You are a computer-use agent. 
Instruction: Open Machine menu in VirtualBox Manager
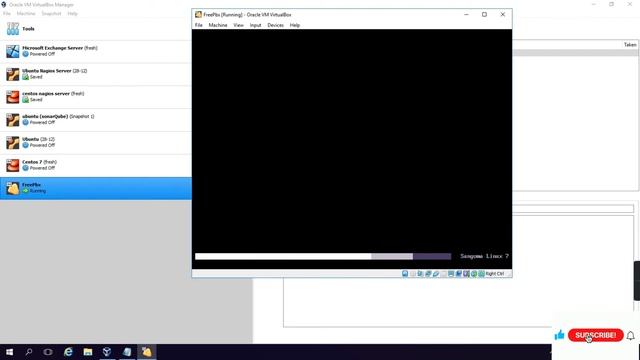click(x=26, y=13)
